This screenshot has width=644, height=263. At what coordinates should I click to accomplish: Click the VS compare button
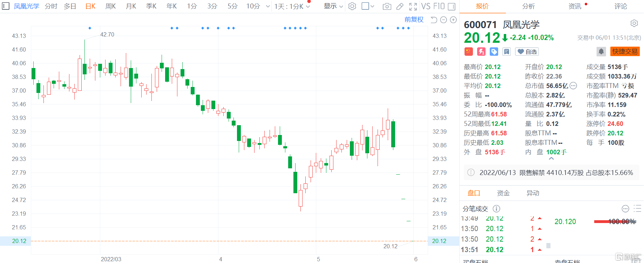[x=426, y=6]
